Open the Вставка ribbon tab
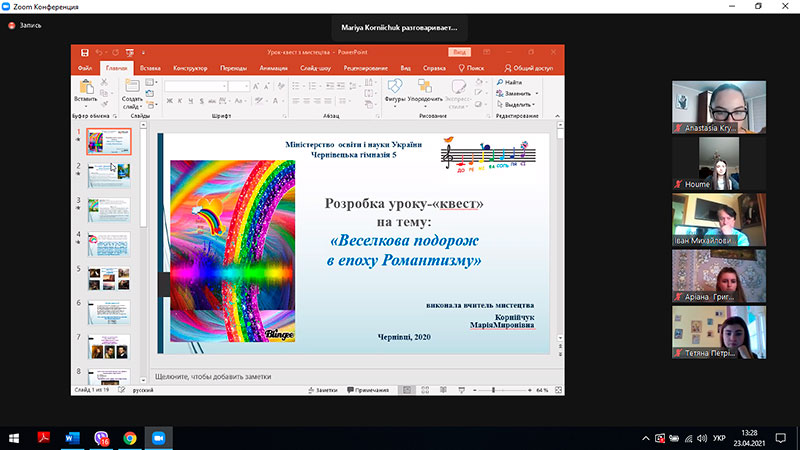 (150, 68)
